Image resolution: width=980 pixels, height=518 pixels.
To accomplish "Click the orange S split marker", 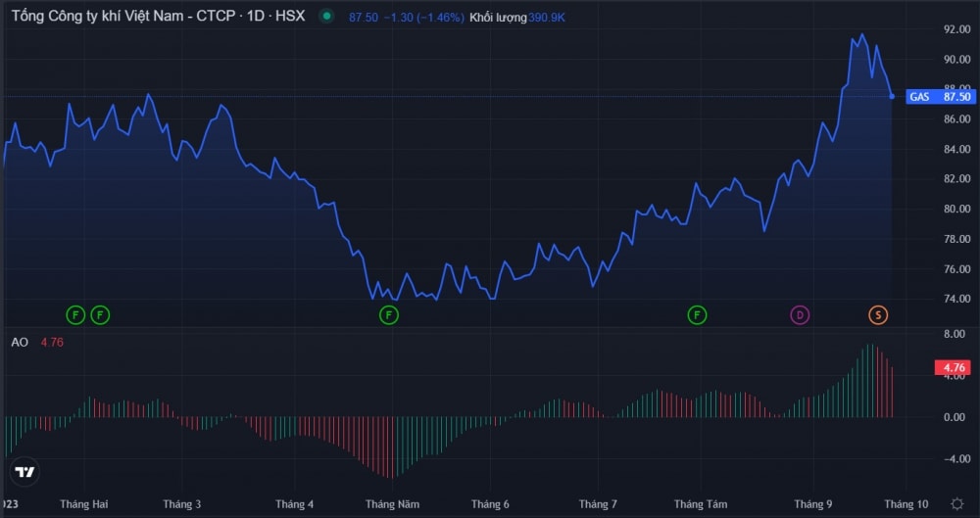I will tap(878, 315).
